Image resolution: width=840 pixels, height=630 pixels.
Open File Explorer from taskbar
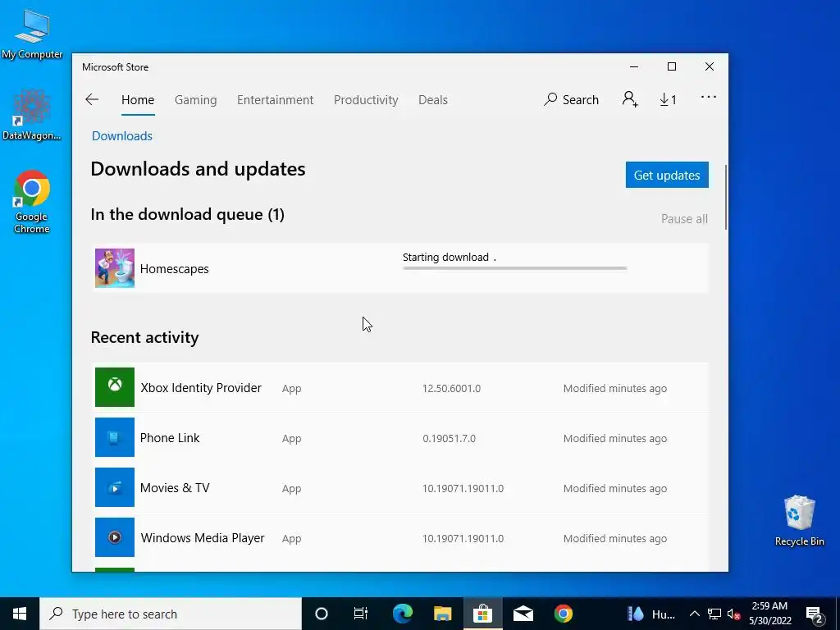[x=442, y=614]
